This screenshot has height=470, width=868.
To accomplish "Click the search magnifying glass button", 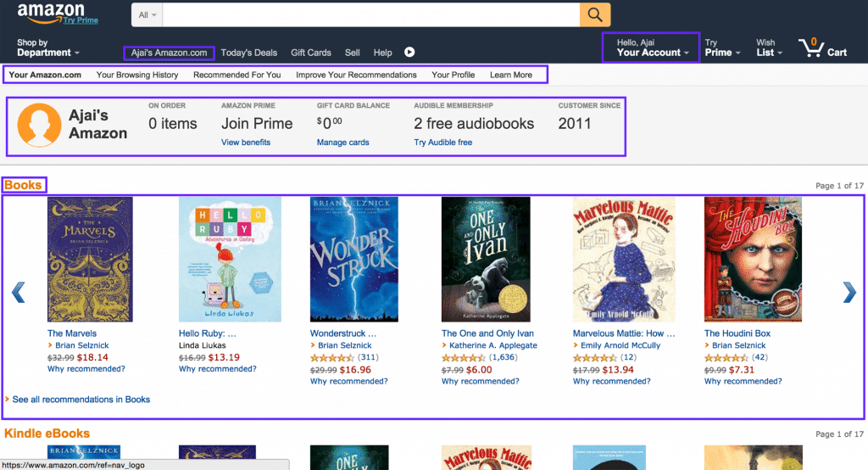I will (595, 14).
